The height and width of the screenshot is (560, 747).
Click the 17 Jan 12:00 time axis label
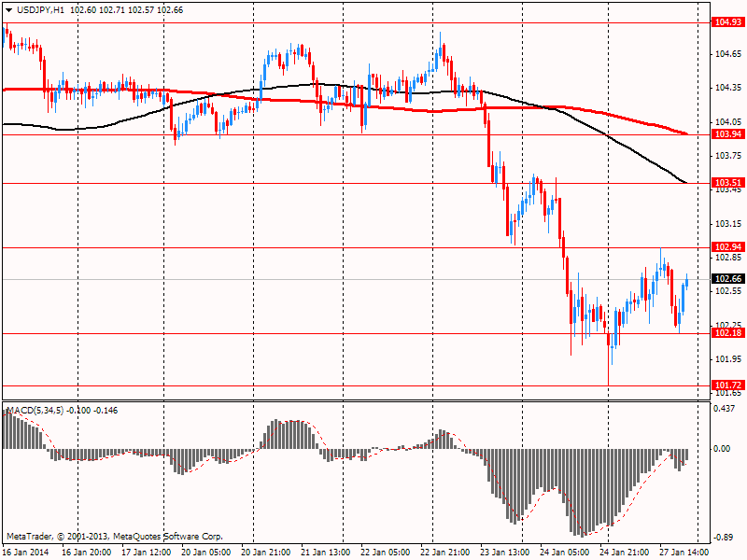click(147, 553)
